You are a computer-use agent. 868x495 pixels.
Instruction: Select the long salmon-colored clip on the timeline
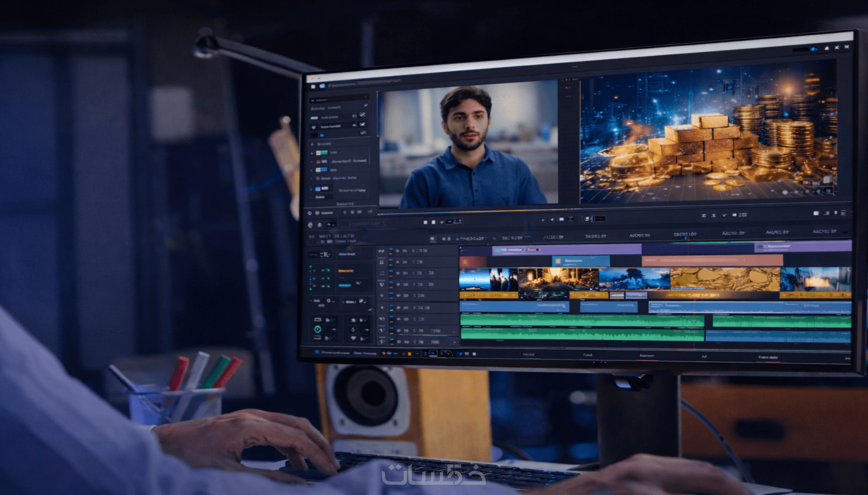pos(712,260)
